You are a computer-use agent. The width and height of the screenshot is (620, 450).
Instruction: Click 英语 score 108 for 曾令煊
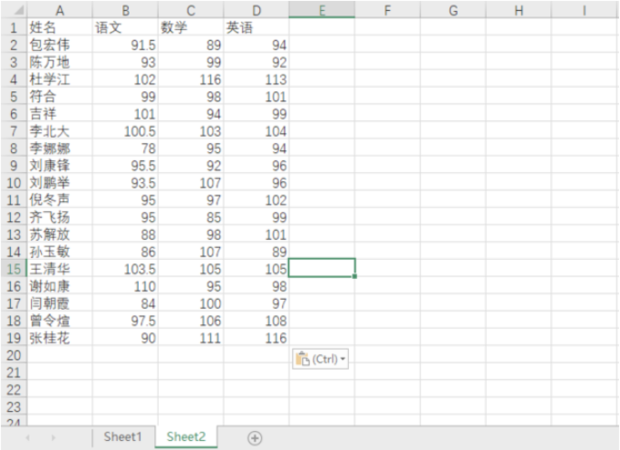click(x=257, y=321)
